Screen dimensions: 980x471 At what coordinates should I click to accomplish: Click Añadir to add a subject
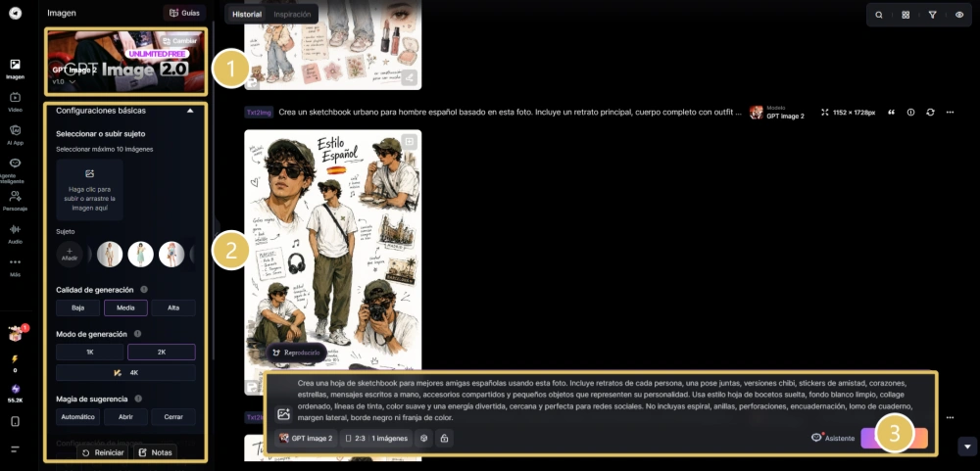point(69,255)
